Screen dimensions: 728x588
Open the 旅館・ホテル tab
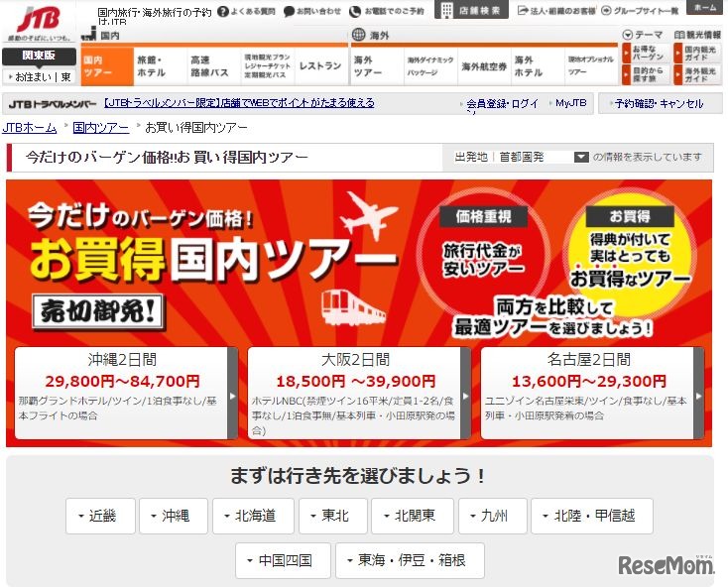(x=161, y=66)
